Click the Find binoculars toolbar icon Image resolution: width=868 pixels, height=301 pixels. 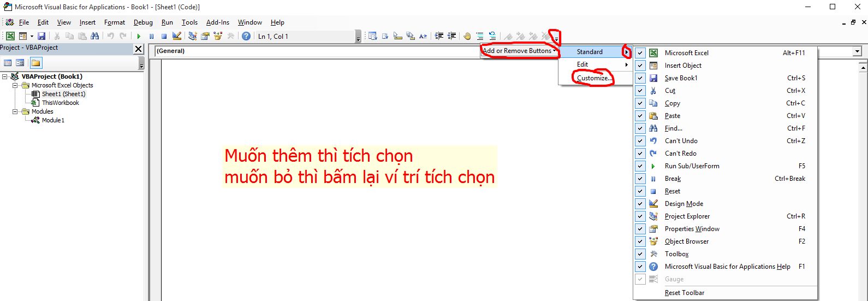[95, 36]
